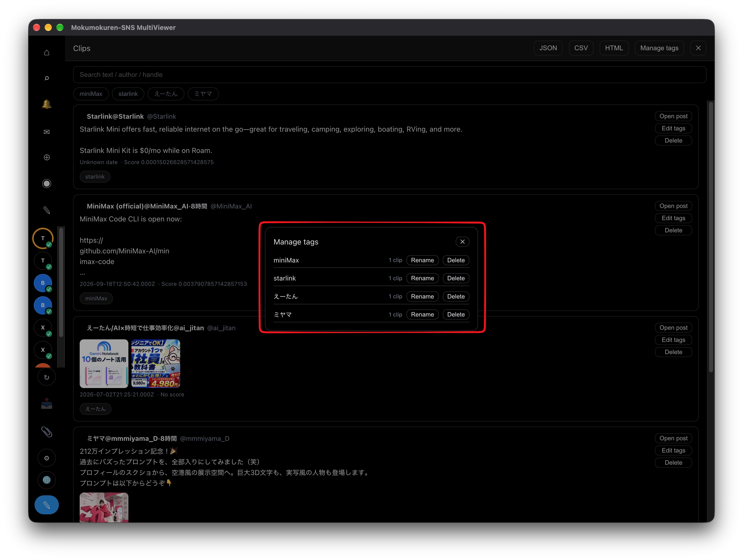Viewport: 743px width, 560px height.
Task: Close the Manage tags dialog with X
Action: (462, 242)
